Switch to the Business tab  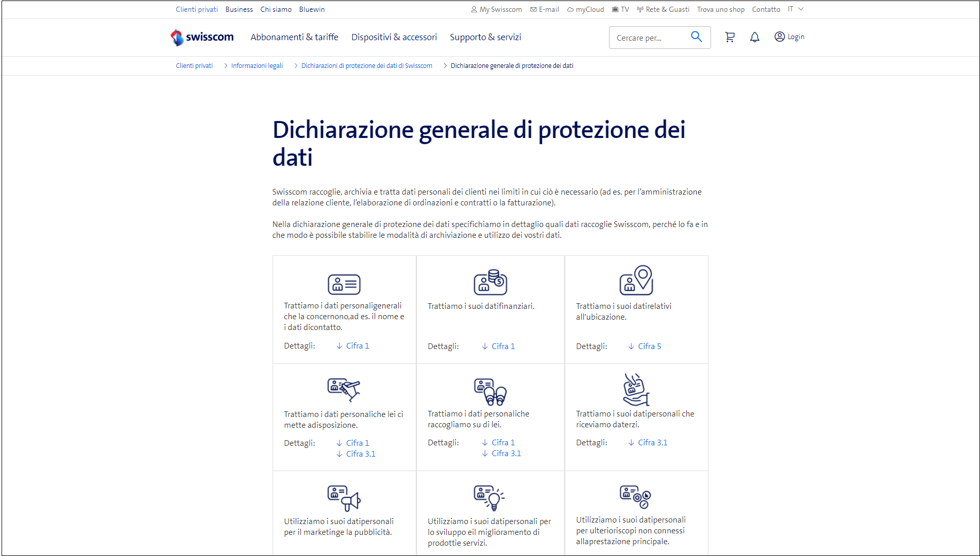coord(239,9)
